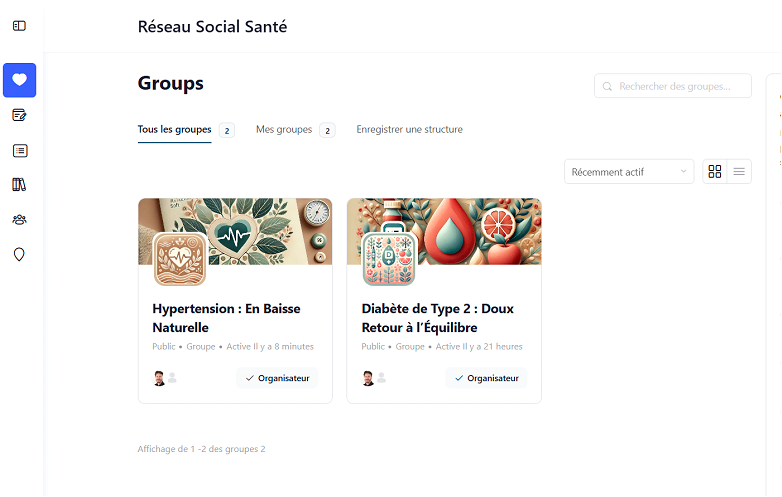
Task: Open Hypertension : En Baisse Naturelle group
Action: (x=226, y=318)
